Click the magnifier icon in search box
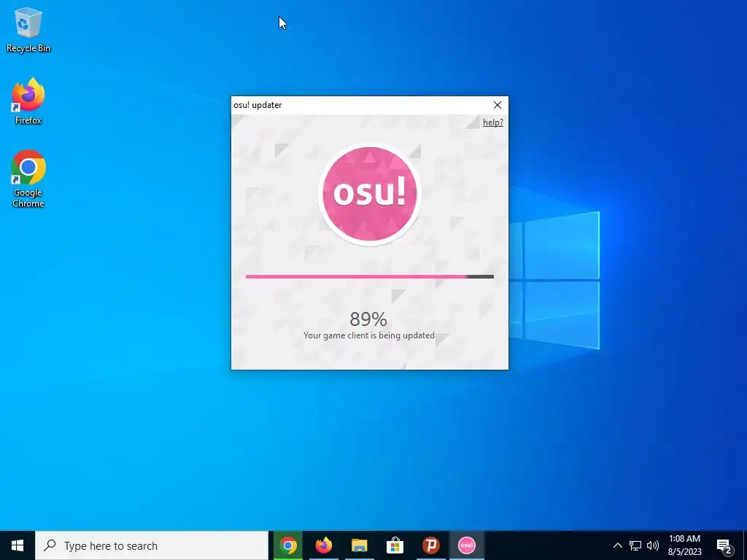Viewport: 747px width, 560px height. tap(50, 545)
